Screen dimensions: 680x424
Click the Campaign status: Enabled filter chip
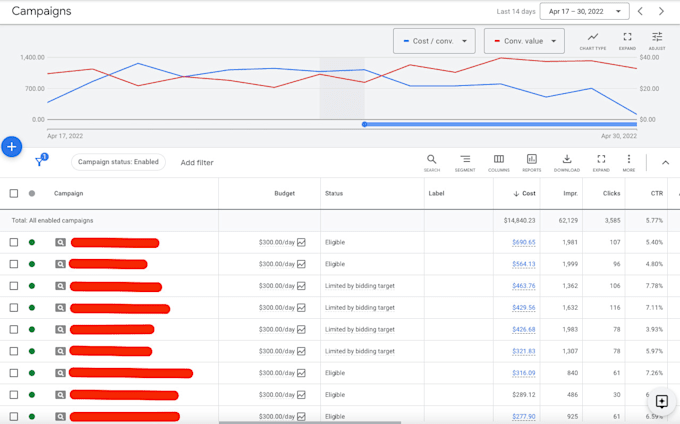click(x=118, y=162)
